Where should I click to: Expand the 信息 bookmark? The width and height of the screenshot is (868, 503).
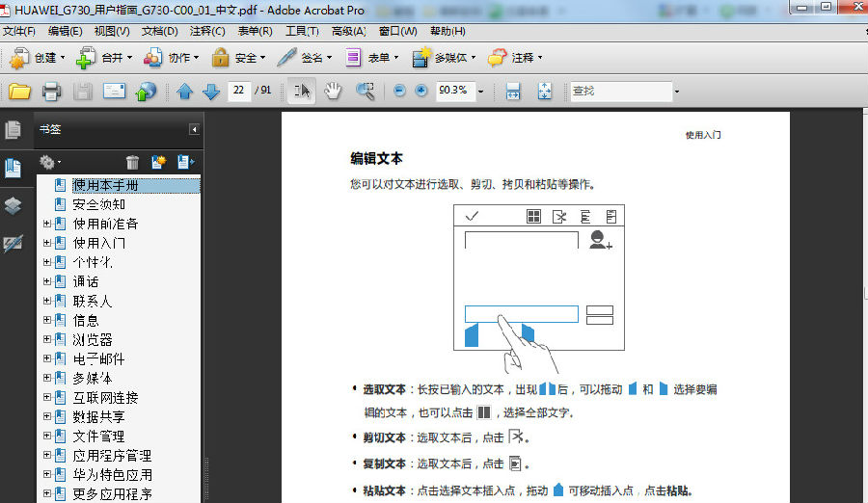pyautogui.click(x=47, y=320)
